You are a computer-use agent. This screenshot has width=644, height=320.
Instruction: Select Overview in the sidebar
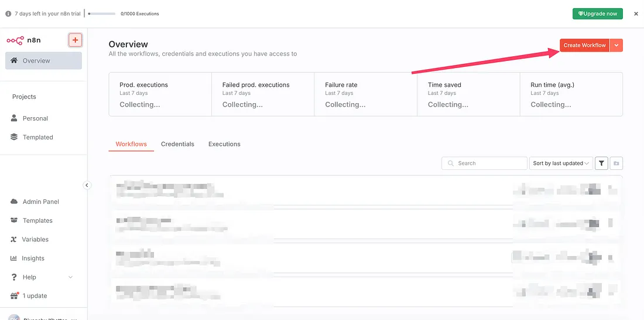(x=43, y=60)
